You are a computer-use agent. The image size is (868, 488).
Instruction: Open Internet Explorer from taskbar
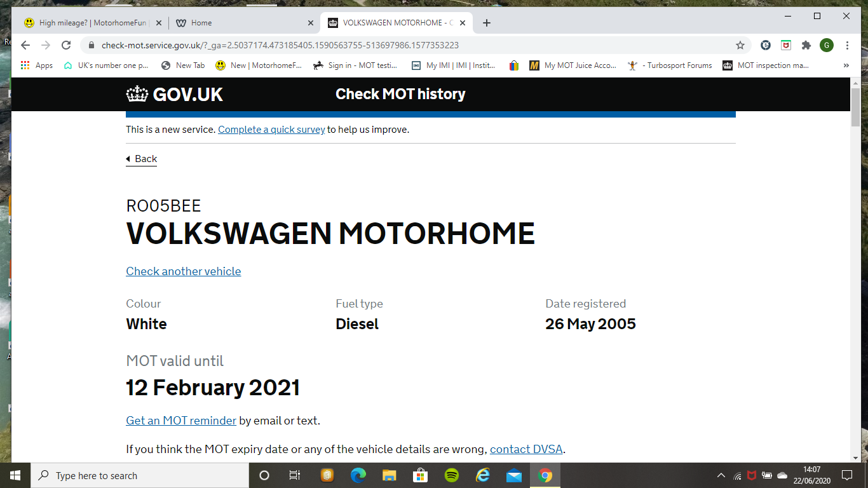(483, 475)
